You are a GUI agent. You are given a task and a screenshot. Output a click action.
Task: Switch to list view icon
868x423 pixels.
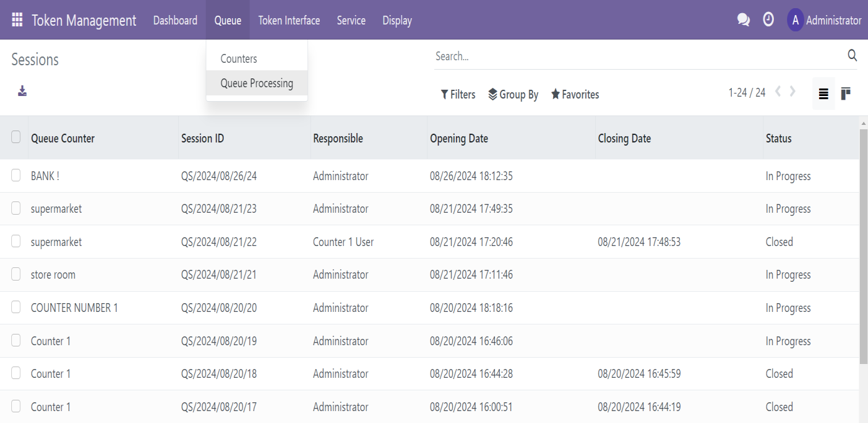click(823, 94)
